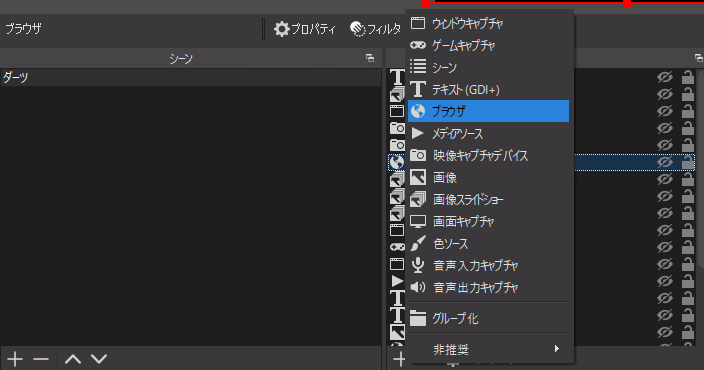
Task: Toggle visibility of the highlighted browser source
Action: coord(664,162)
